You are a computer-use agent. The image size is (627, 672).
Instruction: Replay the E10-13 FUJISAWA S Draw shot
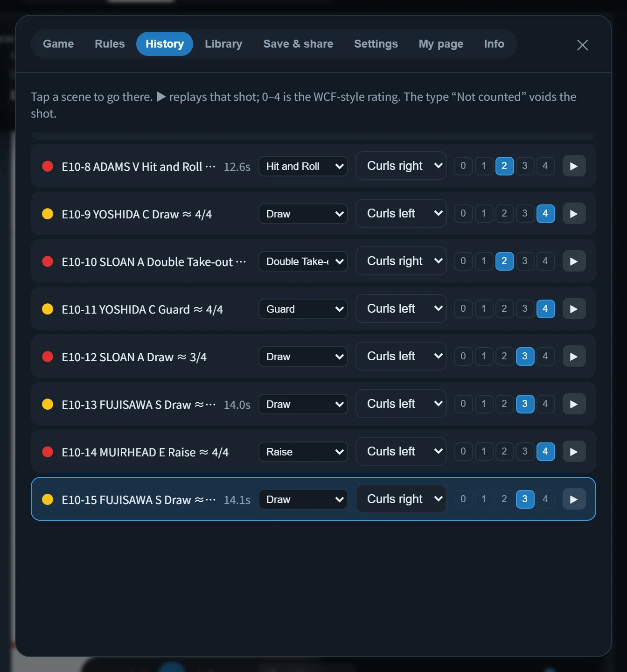pos(574,404)
